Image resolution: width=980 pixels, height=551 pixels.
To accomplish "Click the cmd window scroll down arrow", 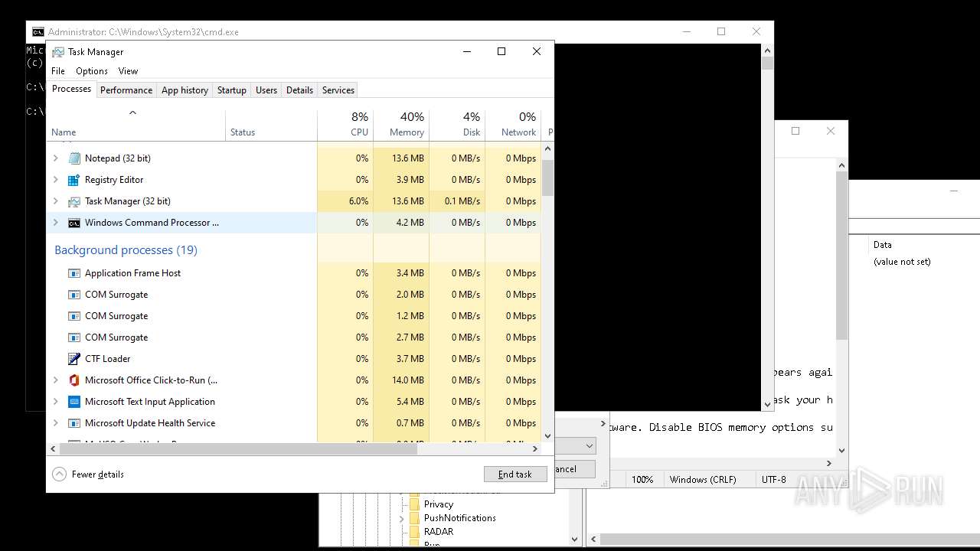I will (x=767, y=405).
